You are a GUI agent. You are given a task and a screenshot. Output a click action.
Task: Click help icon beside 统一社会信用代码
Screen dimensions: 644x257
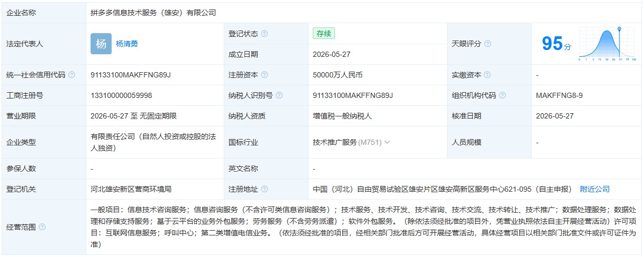click(x=72, y=75)
